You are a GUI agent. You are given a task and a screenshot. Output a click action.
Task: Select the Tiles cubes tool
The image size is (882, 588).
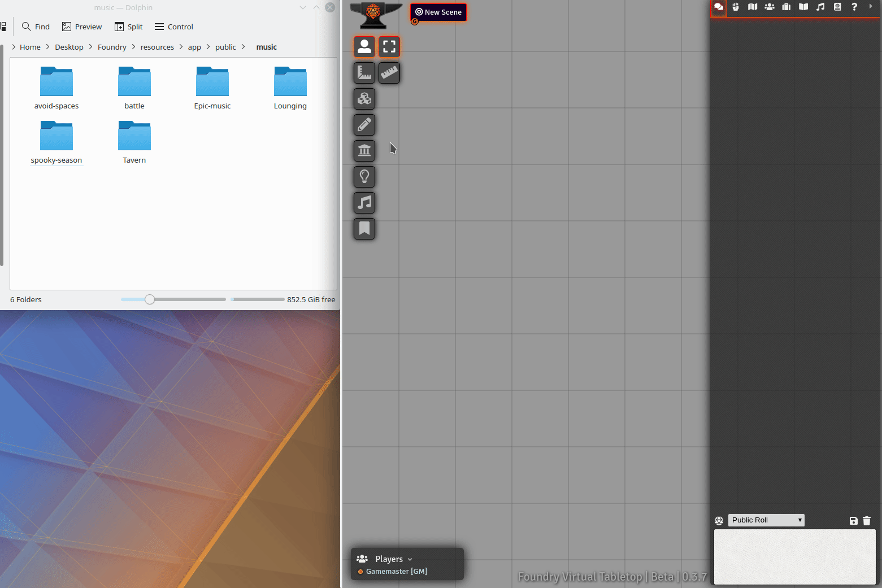pyautogui.click(x=364, y=99)
